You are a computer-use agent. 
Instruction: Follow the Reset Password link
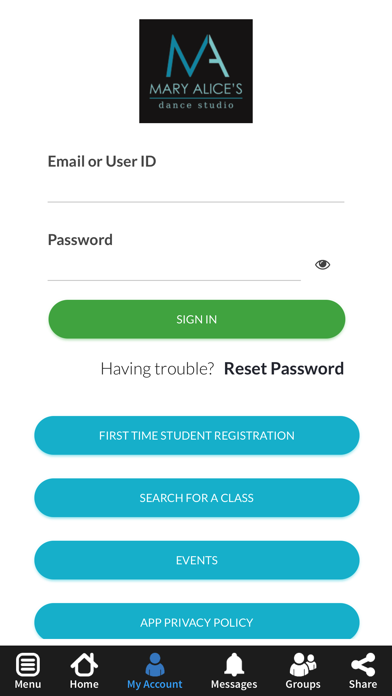pyautogui.click(x=284, y=368)
